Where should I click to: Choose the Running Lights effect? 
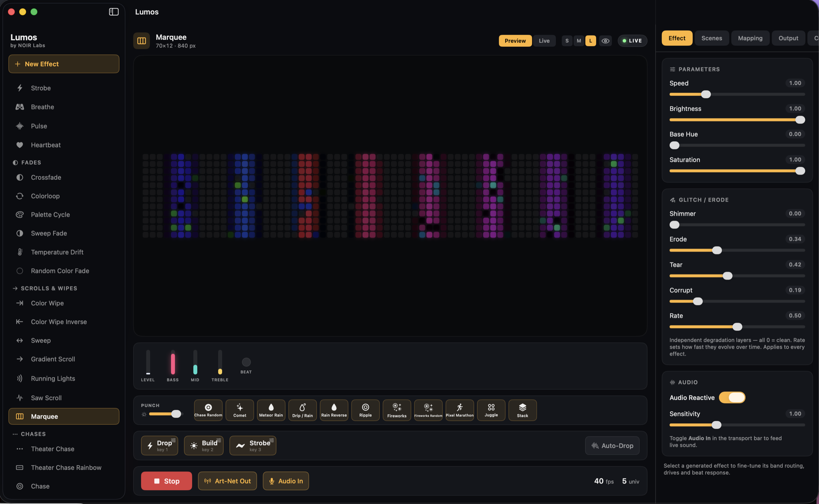[64, 378]
